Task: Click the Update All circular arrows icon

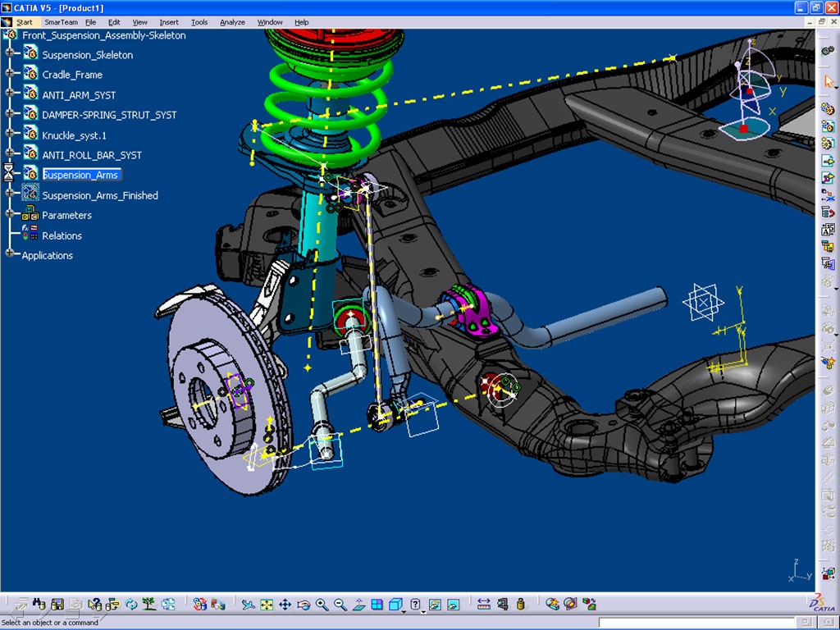Action: coord(131,605)
